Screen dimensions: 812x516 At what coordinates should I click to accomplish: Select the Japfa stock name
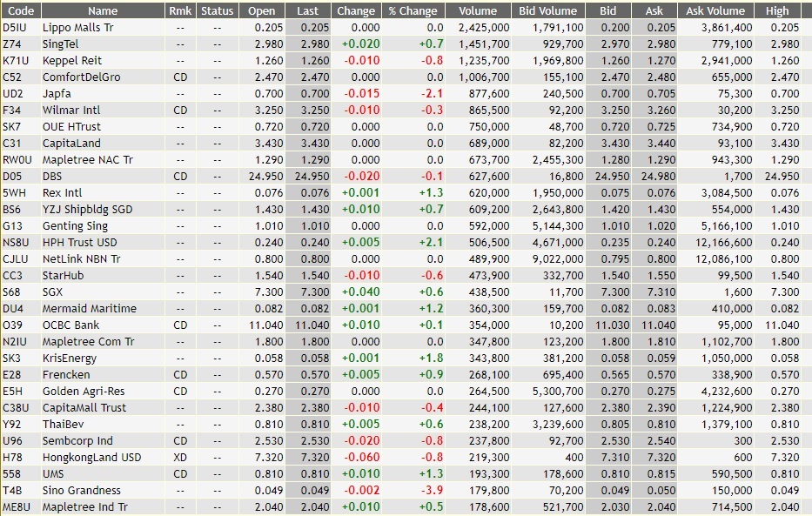tap(57, 94)
